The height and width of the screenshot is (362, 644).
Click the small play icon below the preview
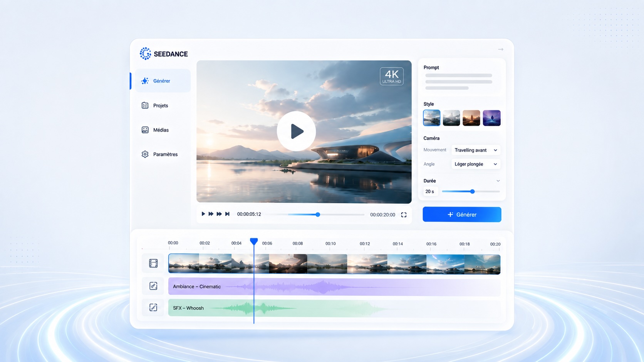[x=203, y=214]
